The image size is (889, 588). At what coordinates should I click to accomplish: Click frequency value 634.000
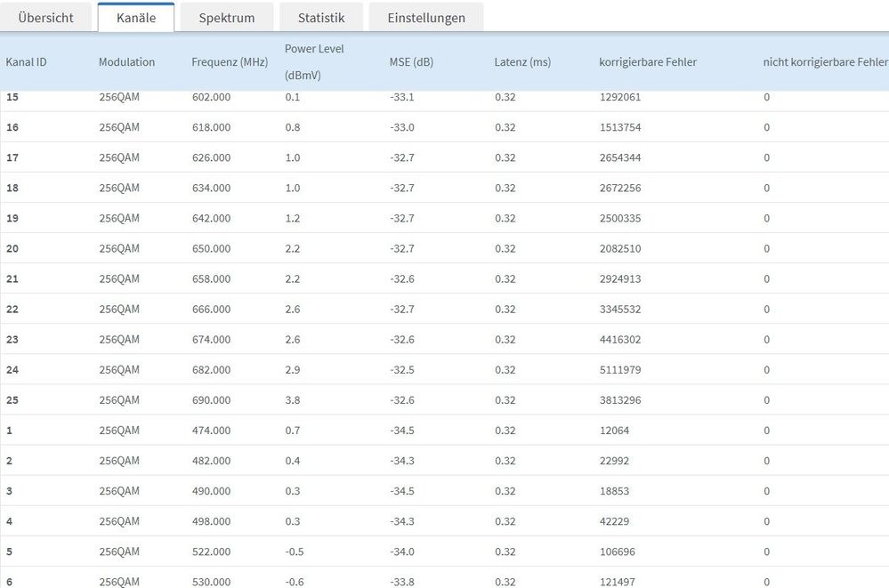pos(211,188)
